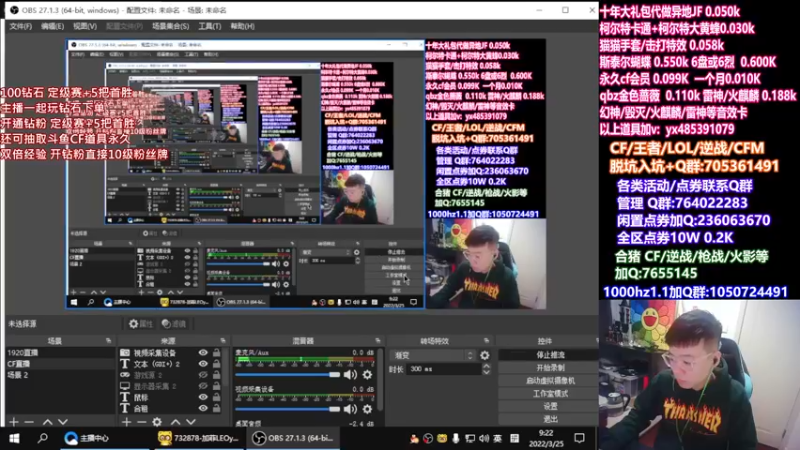Switch to the 732878 taskbar app
The image size is (800, 450).
(199, 438)
